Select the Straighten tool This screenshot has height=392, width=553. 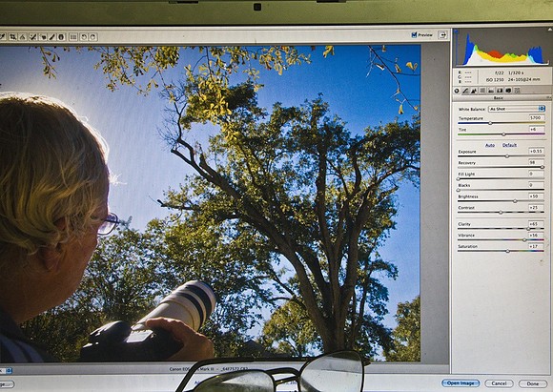point(23,36)
